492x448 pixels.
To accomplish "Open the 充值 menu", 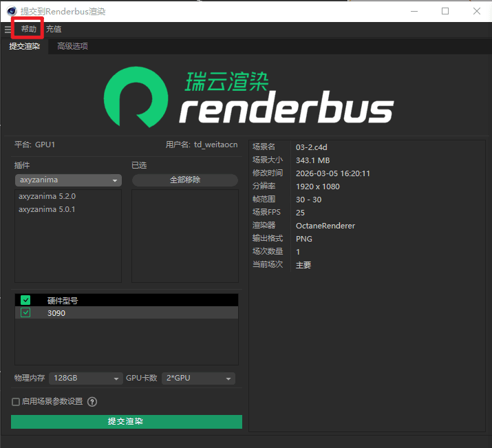I will pyautogui.click(x=54, y=29).
